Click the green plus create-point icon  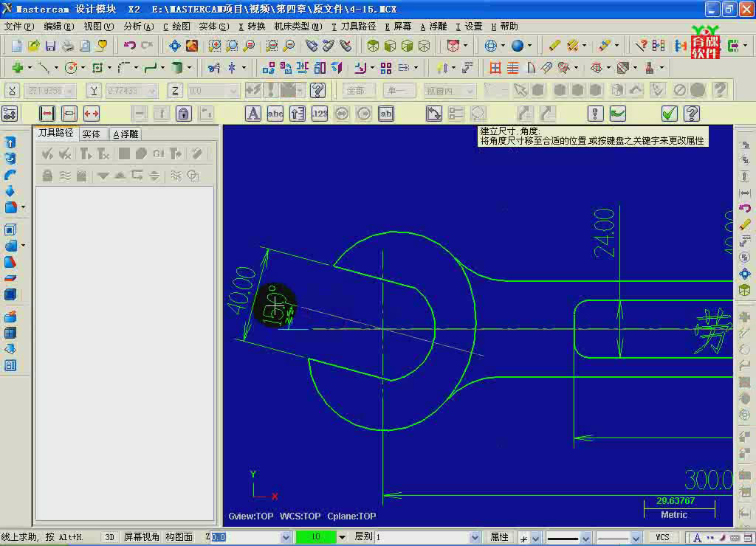(x=18, y=68)
